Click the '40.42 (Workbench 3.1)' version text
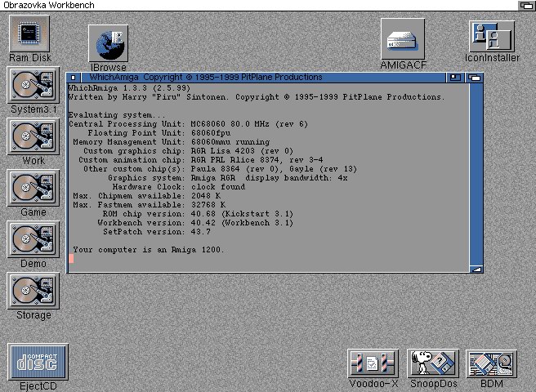The image size is (536, 392). (242, 223)
